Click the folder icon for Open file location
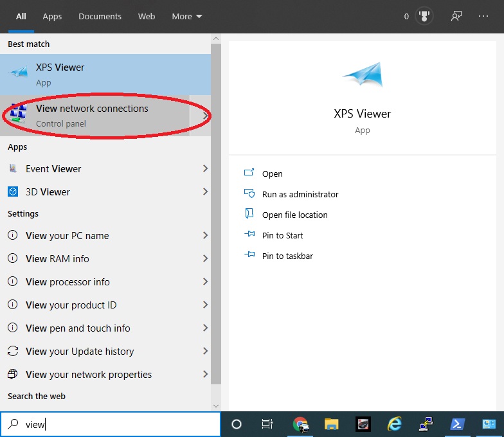Screen dimensions: 504x437 (249, 213)
